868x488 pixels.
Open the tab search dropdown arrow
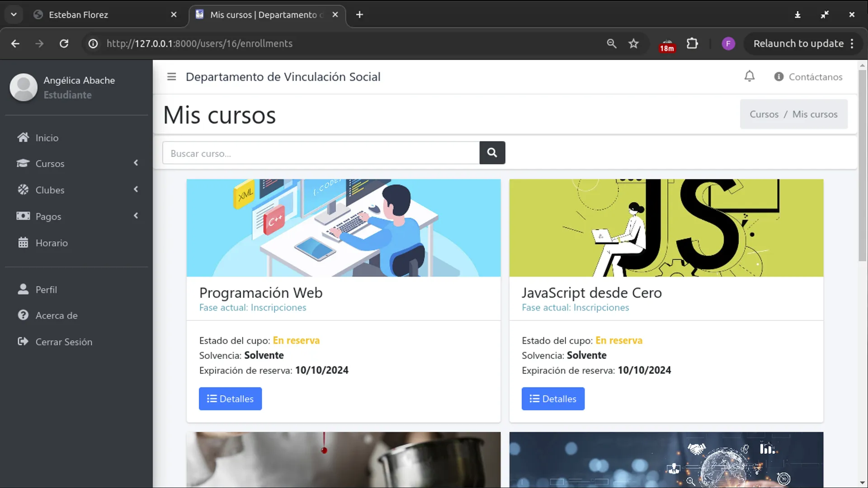point(14,14)
